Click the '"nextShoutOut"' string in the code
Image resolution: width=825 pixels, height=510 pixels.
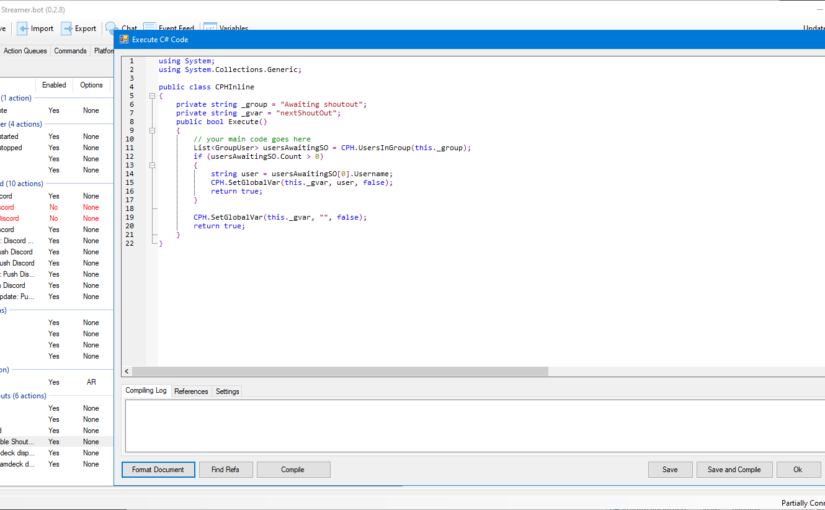[307, 113]
